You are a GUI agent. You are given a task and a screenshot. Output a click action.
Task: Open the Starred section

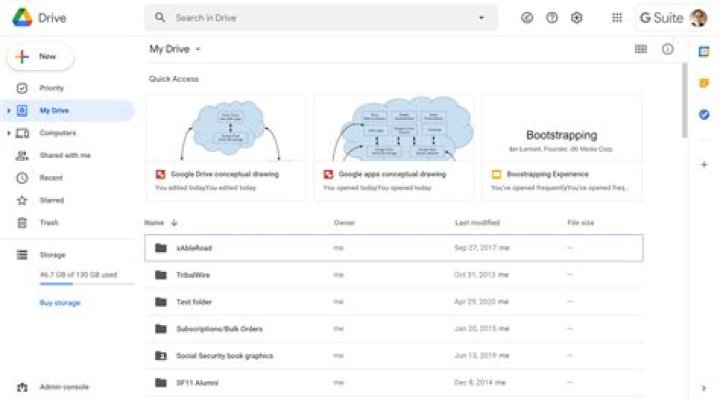point(52,201)
